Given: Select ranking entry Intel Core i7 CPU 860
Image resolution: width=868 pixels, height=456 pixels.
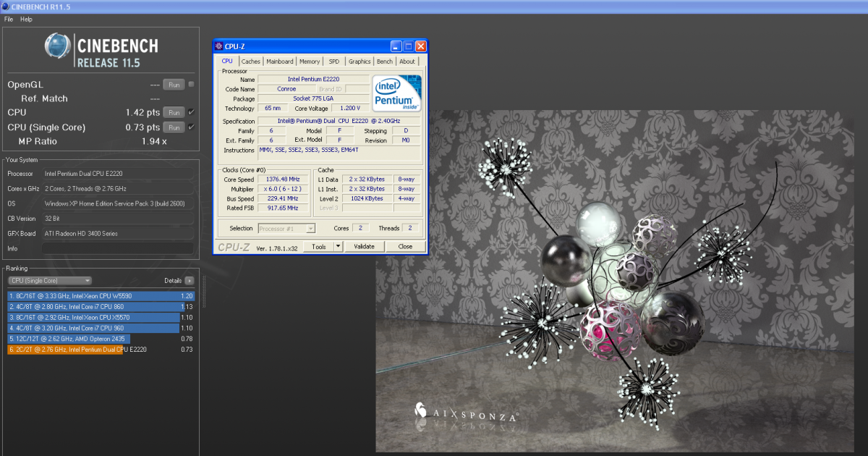Looking at the screenshot, I should [x=101, y=306].
